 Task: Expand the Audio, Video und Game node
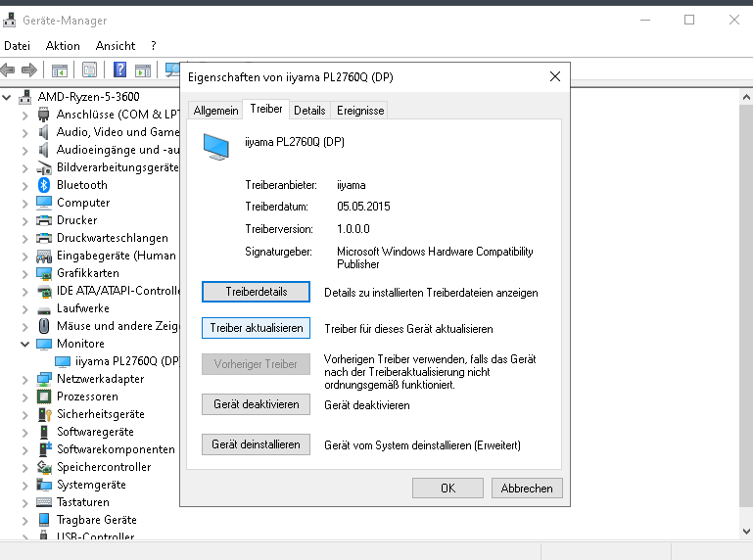tap(25, 132)
